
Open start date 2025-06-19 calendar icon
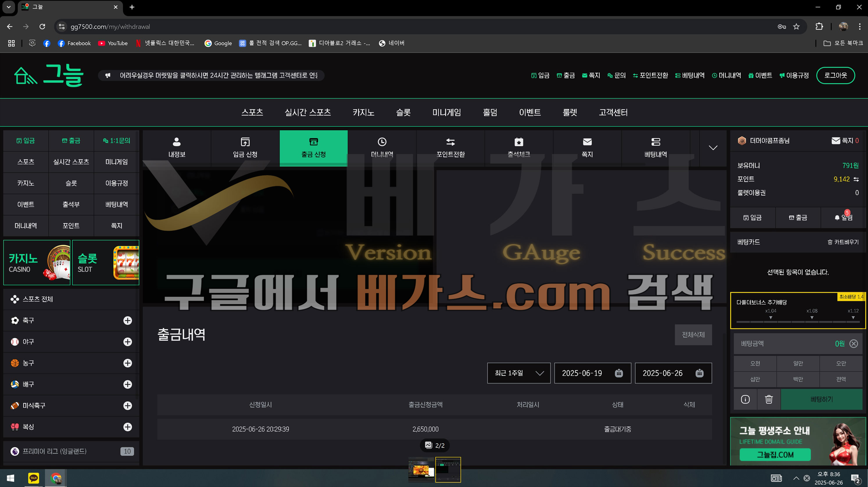pyautogui.click(x=619, y=373)
